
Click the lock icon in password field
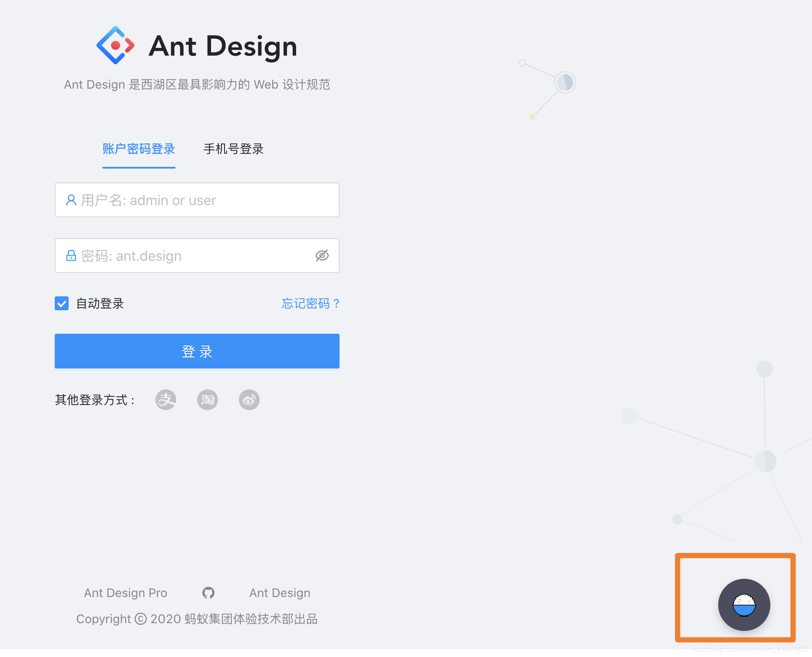[x=71, y=255]
